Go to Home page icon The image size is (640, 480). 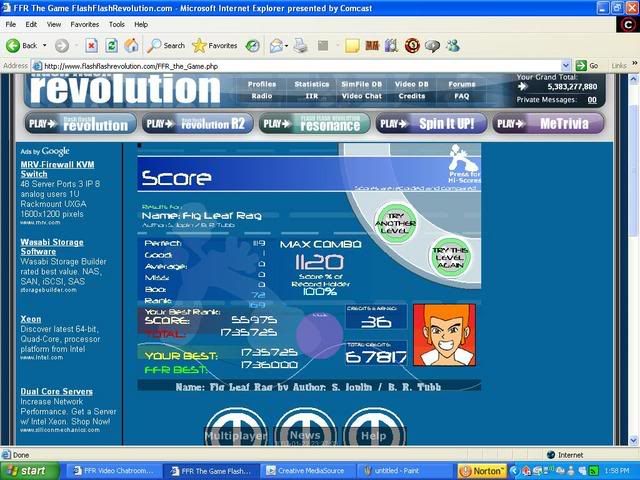pyautogui.click(x=131, y=45)
